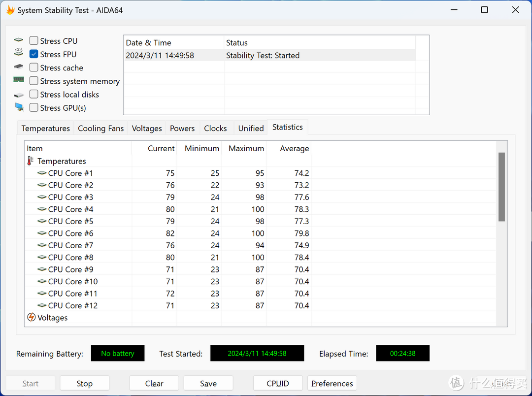Click the disk drive icon beside Stress local disks
The image size is (532, 396).
19,95
